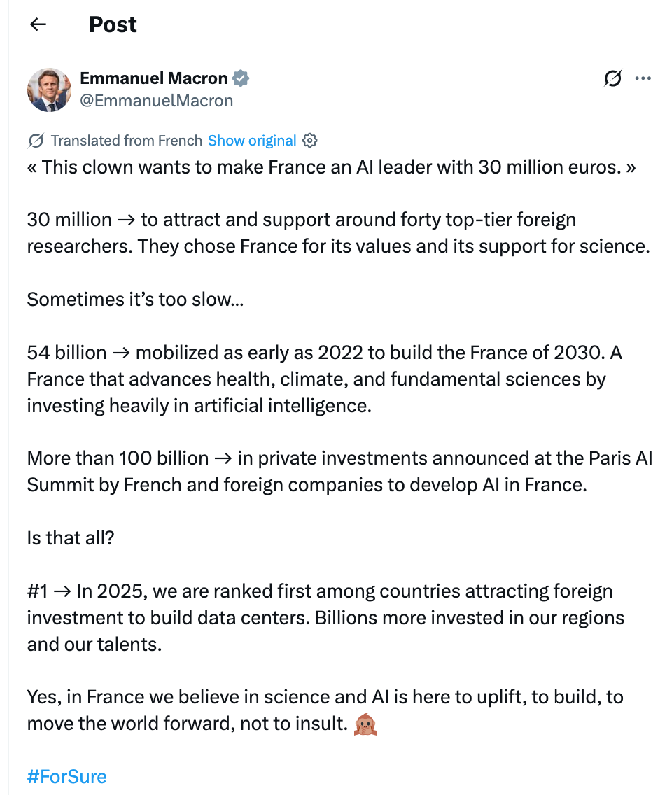The width and height of the screenshot is (672, 795).
Task: Click the "Sometimes it's too slow" line
Action: pos(135,300)
